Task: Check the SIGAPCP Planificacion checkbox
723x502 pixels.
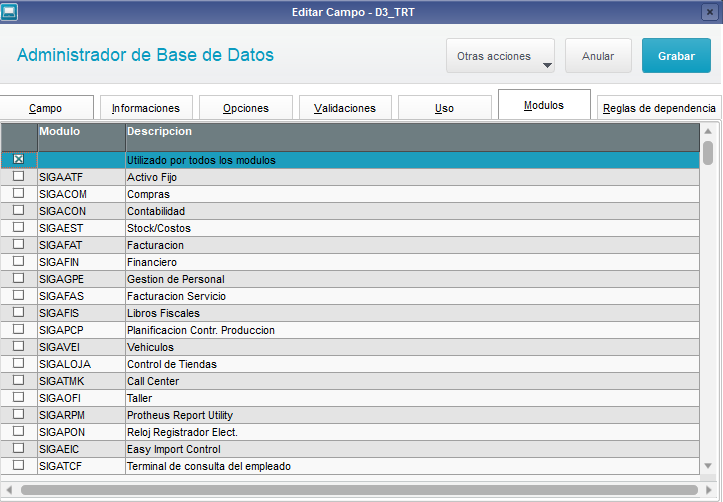Action: 18,329
